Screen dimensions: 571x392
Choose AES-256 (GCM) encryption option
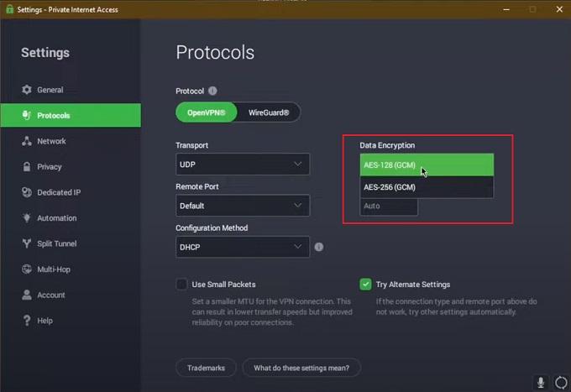427,187
